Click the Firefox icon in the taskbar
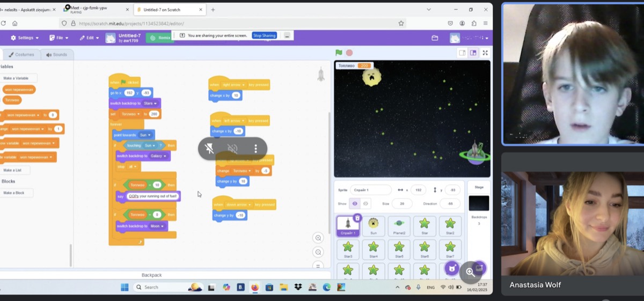Viewport: 644px width, 301px height. (x=255, y=287)
